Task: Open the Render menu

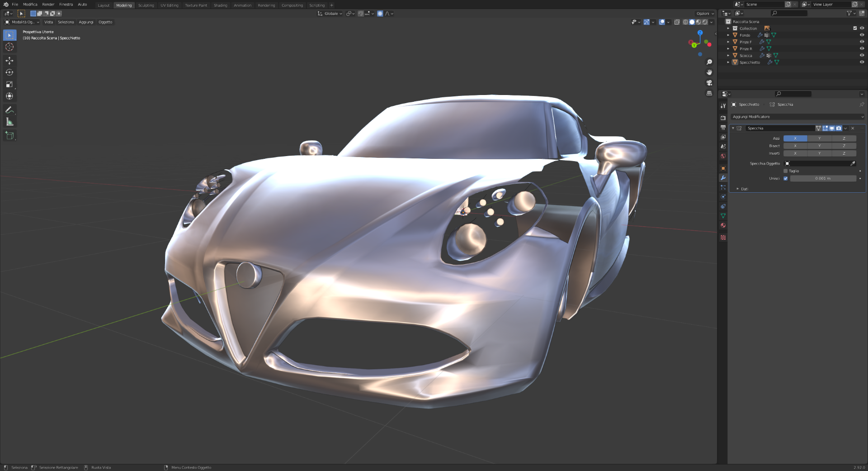Action: 48,5
